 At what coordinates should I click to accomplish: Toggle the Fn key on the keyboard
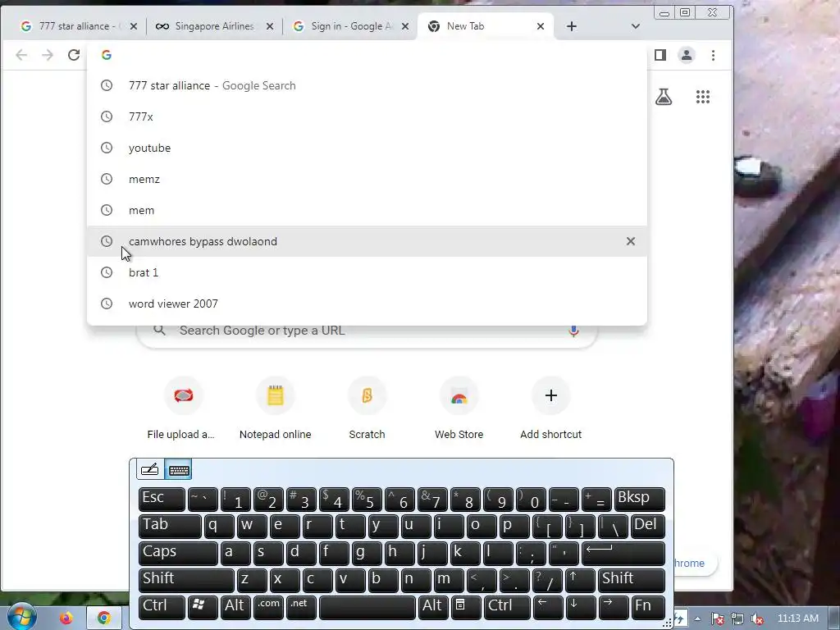coord(647,607)
